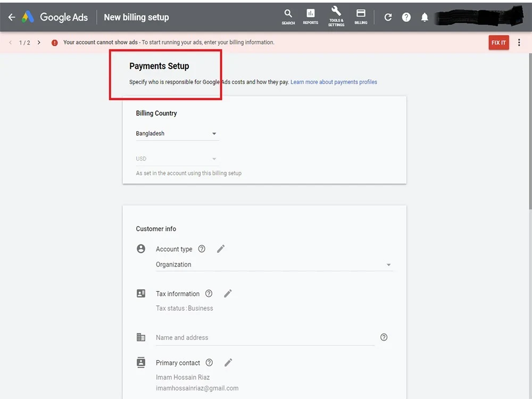Open the Reports menu
The image size is (532, 399).
coord(311,17)
